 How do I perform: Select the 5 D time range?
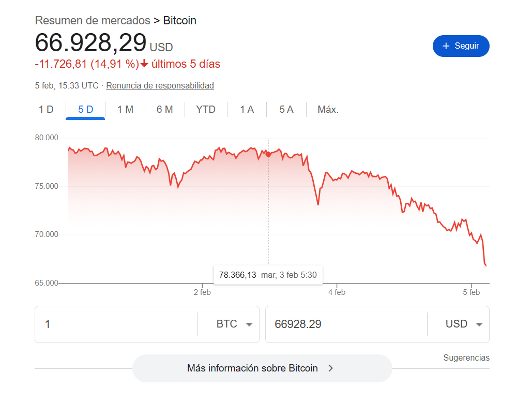pyautogui.click(x=86, y=110)
